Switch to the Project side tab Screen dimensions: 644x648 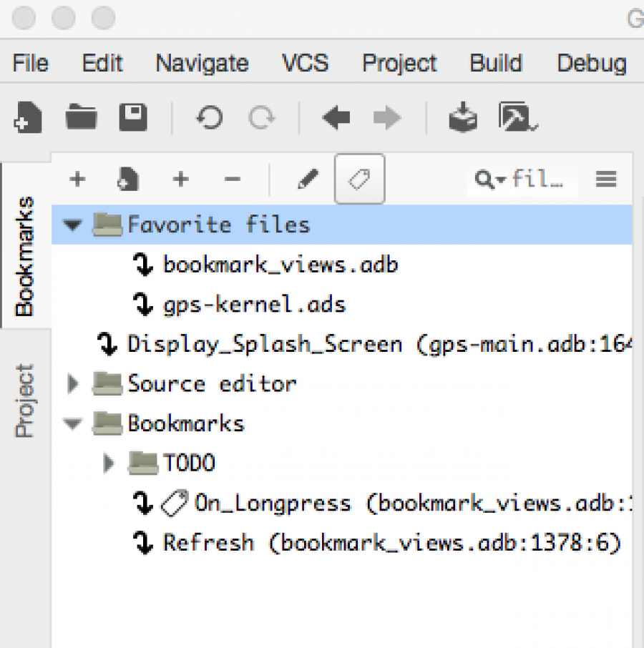point(24,401)
